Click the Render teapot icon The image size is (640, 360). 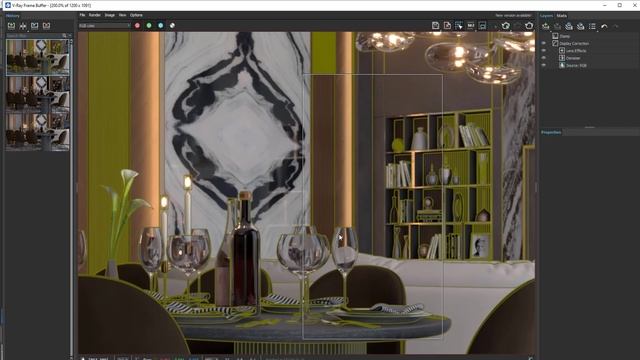tap(529, 26)
